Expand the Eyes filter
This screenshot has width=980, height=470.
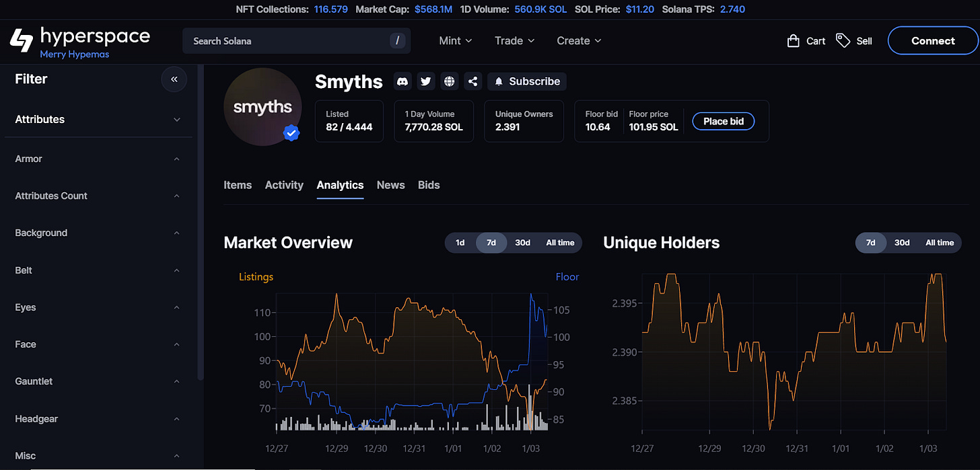click(x=98, y=307)
